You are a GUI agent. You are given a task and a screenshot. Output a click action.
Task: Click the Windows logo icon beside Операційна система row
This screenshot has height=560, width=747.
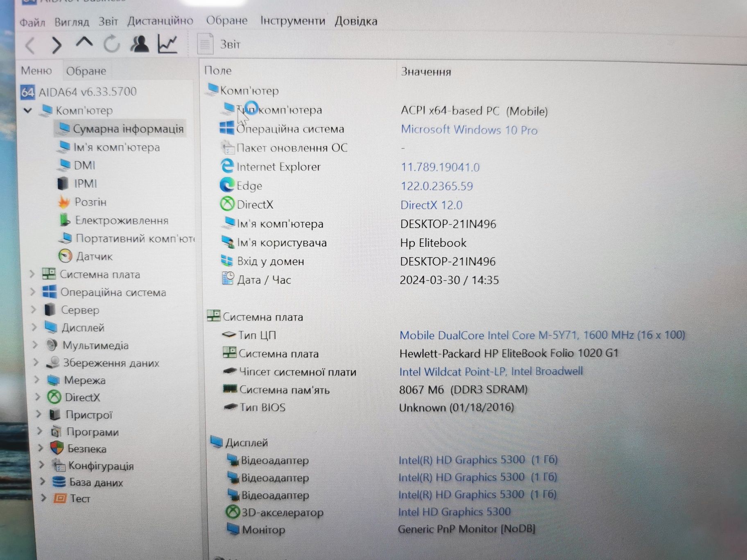coord(226,128)
